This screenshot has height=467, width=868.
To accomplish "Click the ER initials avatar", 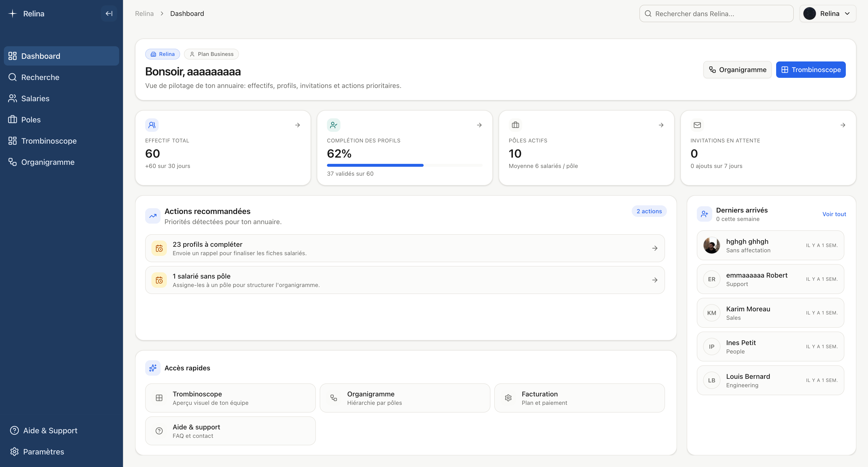I will pyautogui.click(x=712, y=279).
